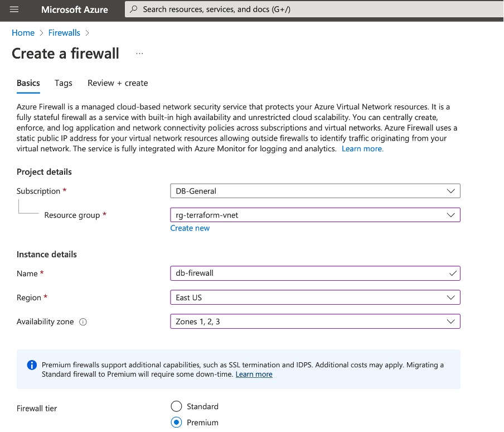Screen dimensions: 504x432
Task: Open the ellipsis menu beside Create a firewall
Action: click(139, 54)
